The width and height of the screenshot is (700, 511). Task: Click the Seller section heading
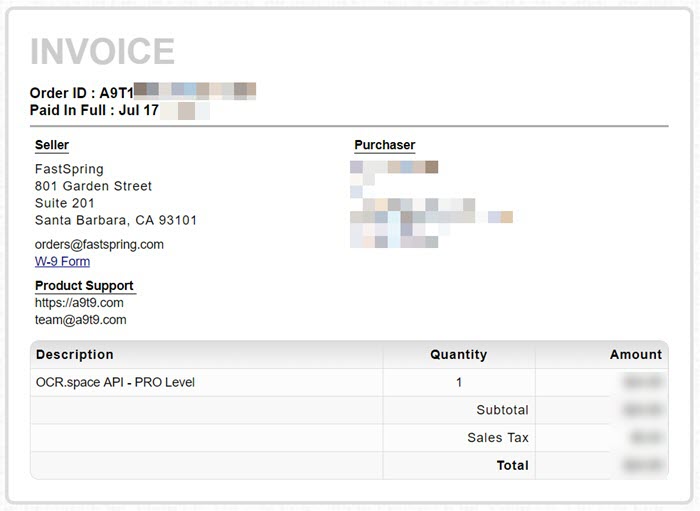[52, 145]
